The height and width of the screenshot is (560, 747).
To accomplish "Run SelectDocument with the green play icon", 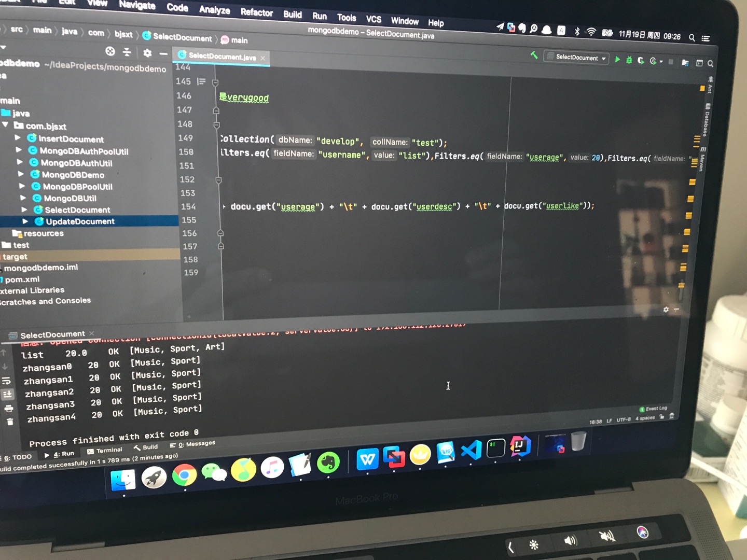I will (617, 60).
